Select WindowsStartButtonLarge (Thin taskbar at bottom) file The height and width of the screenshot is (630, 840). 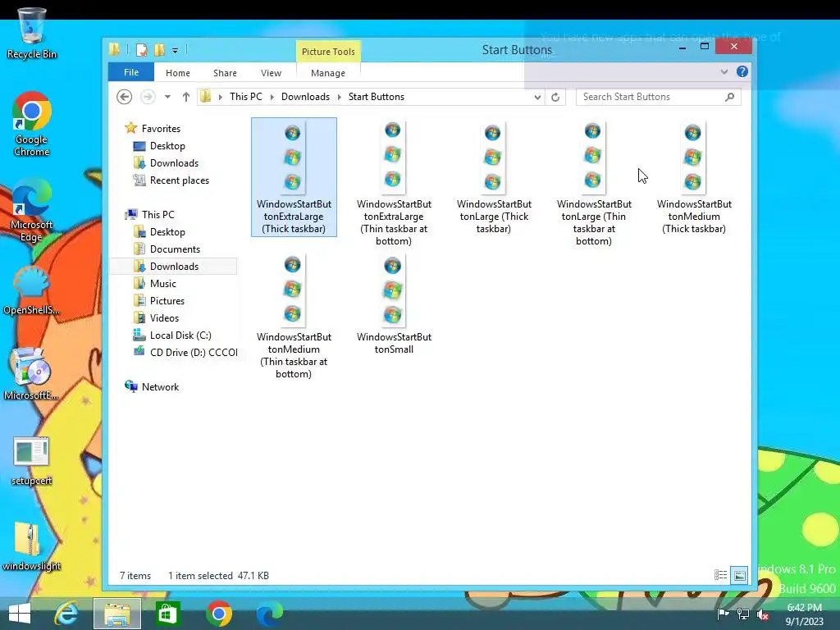[x=594, y=183]
